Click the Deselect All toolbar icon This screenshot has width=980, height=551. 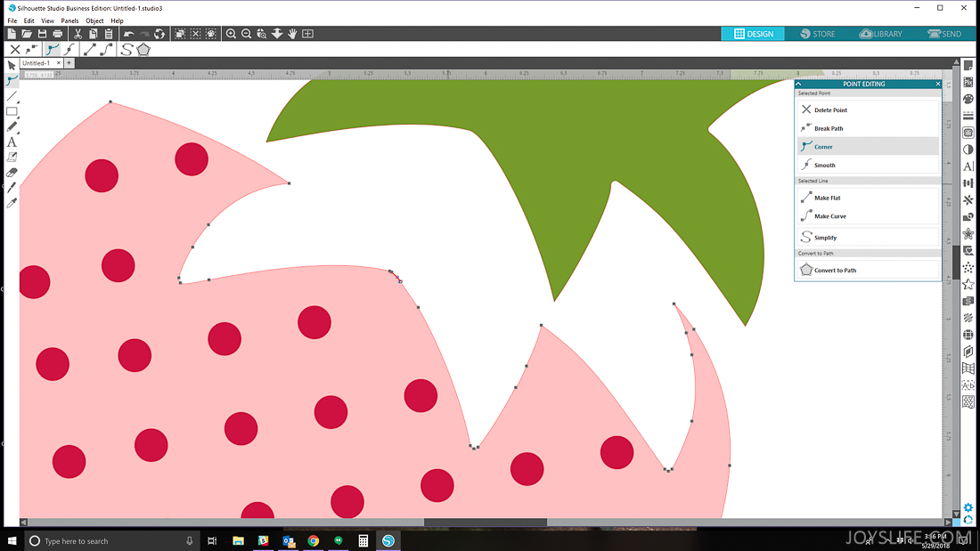coord(196,34)
